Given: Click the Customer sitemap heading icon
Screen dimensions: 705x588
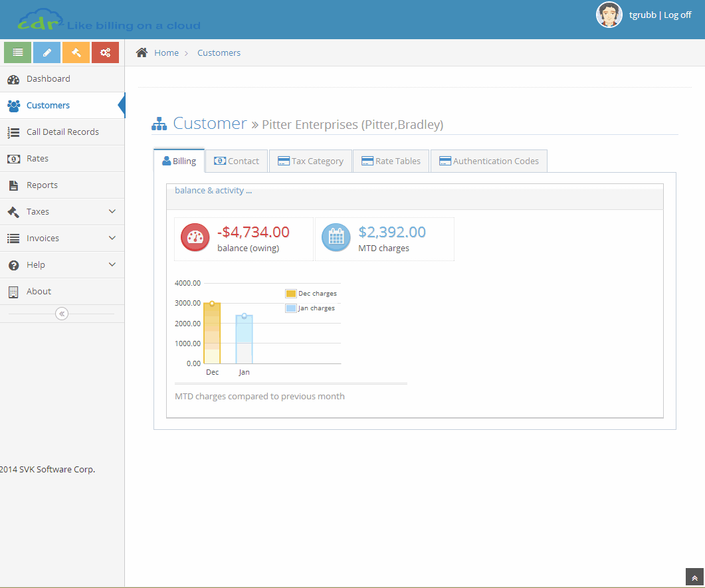Looking at the screenshot, I should pyautogui.click(x=159, y=124).
